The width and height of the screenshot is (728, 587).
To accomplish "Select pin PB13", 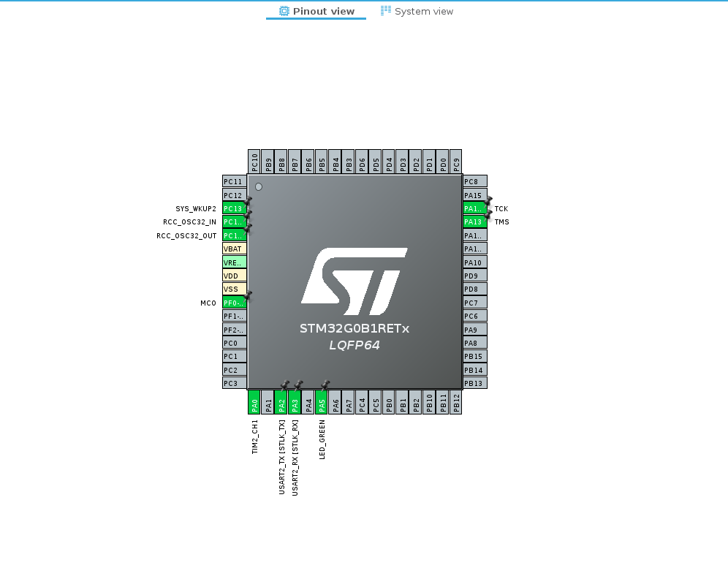I will (x=475, y=383).
